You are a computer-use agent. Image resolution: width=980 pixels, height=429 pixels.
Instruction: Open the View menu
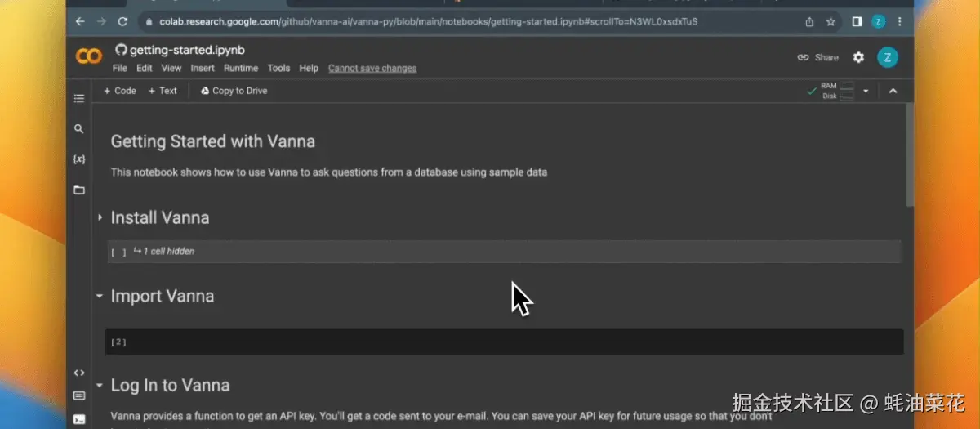click(x=171, y=68)
